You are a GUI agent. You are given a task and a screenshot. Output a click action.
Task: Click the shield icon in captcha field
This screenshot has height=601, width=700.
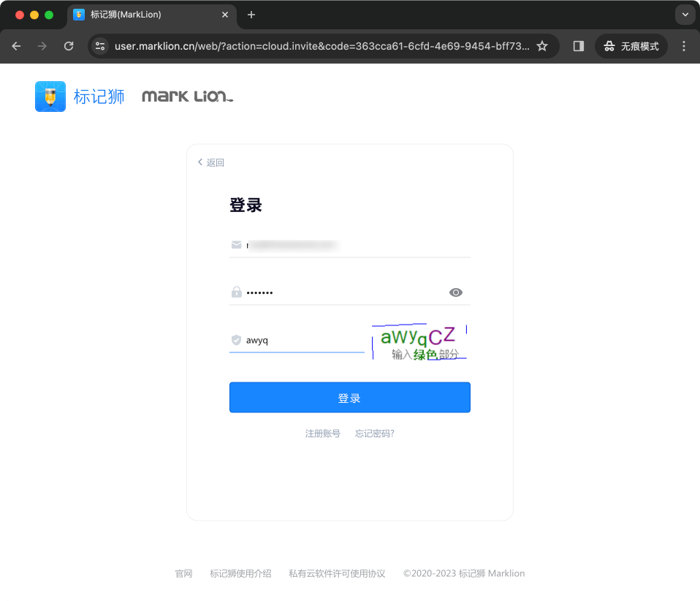click(x=236, y=339)
